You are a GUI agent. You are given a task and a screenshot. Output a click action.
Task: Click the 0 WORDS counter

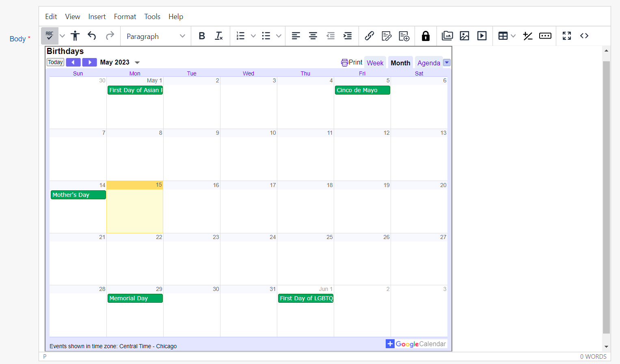593,356
